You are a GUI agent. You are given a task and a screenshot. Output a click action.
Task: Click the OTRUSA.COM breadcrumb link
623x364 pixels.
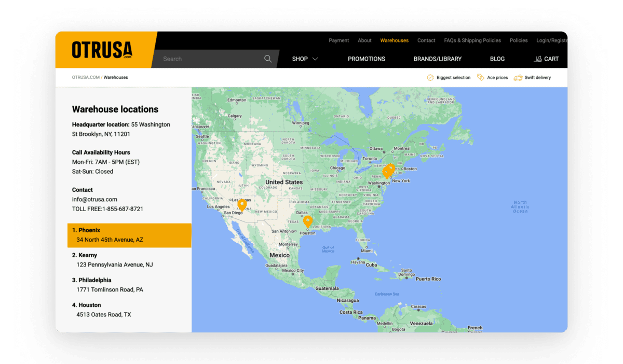click(86, 78)
